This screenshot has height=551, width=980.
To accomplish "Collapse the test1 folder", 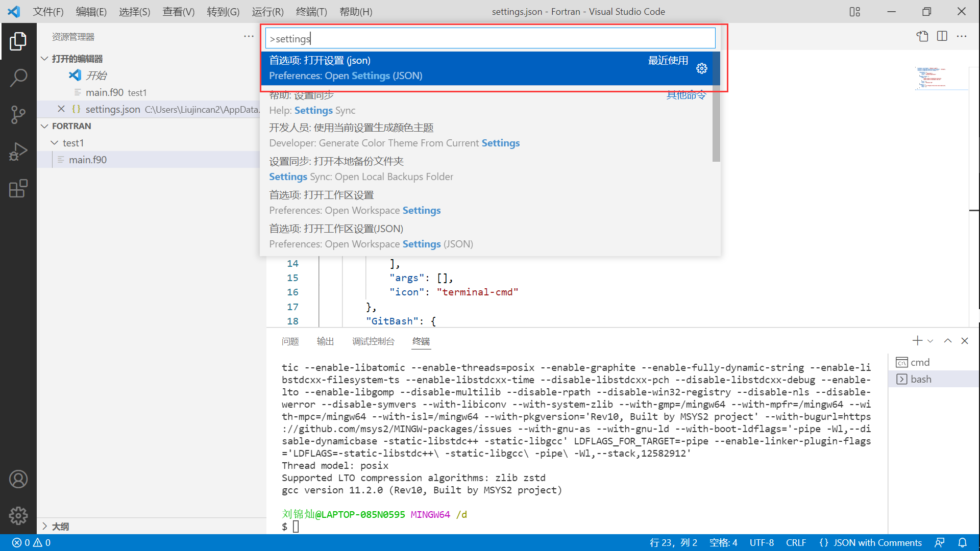I will coord(55,143).
